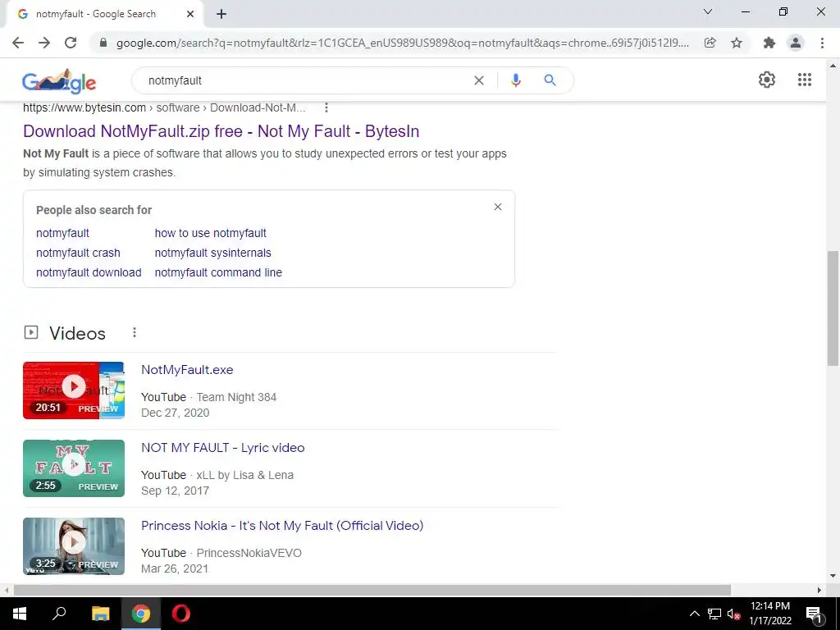
Task: Submit search with magnifier icon
Action: [x=550, y=80]
